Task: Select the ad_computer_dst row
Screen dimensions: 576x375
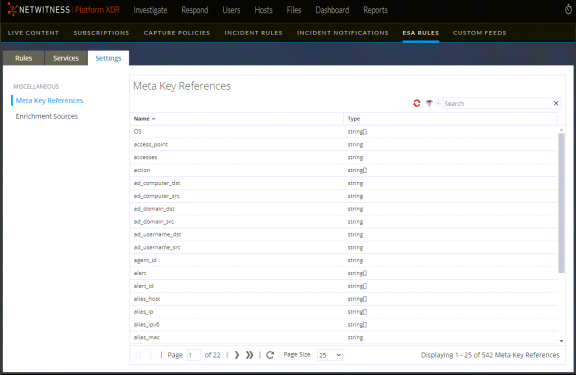Action: (344, 183)
